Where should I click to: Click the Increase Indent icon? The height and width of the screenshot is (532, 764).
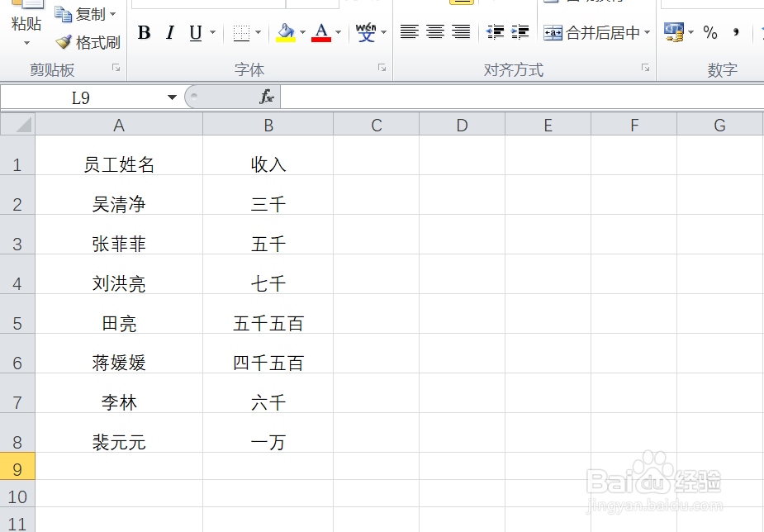521,30
